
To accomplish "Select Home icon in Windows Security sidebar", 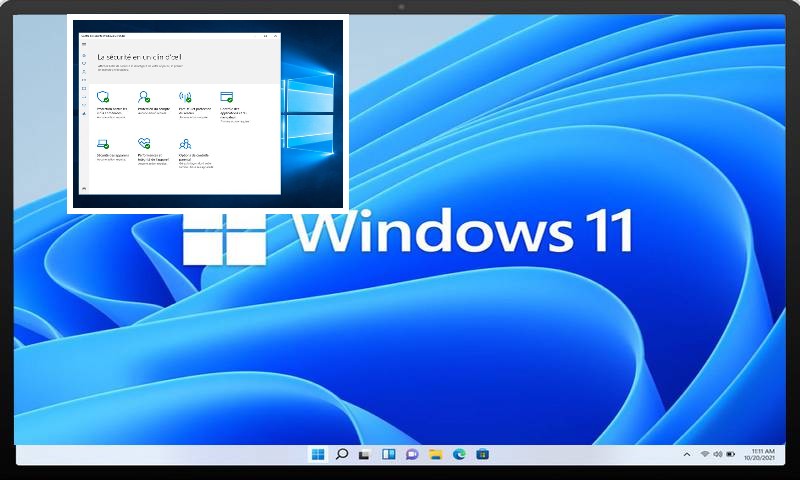I will click(84, 55).
